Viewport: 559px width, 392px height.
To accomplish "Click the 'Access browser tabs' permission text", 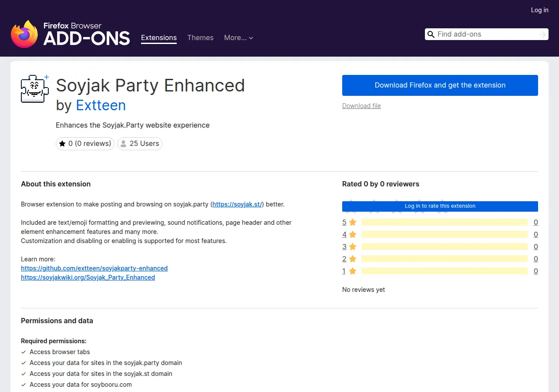I will 60,352.
